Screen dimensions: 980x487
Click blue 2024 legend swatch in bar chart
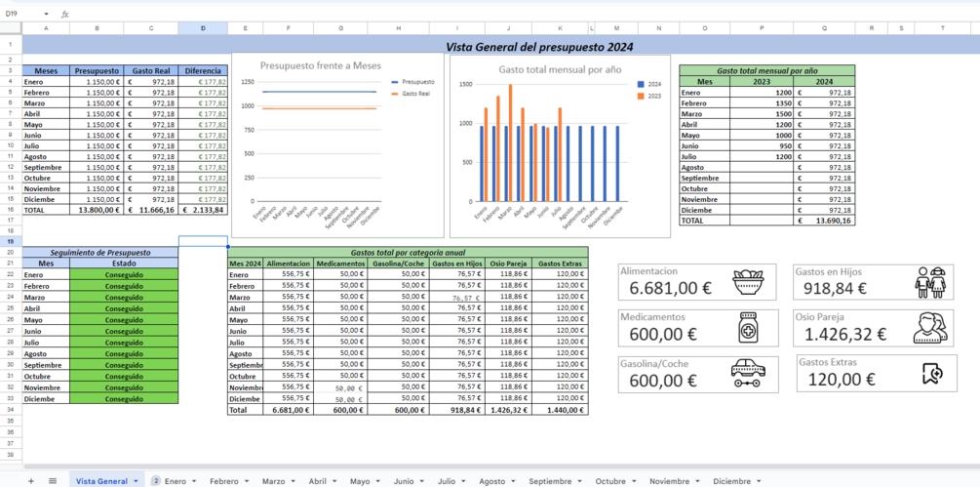(x=640, y=84)
